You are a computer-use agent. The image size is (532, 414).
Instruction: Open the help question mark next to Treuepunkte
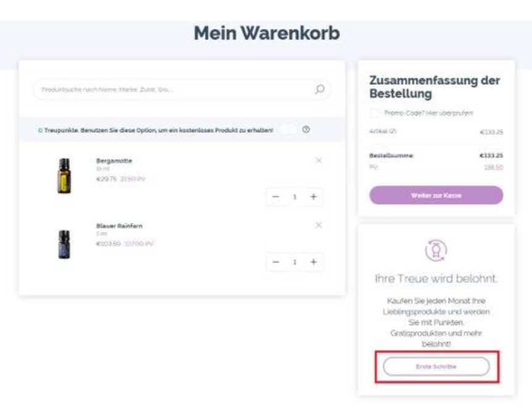306,130
